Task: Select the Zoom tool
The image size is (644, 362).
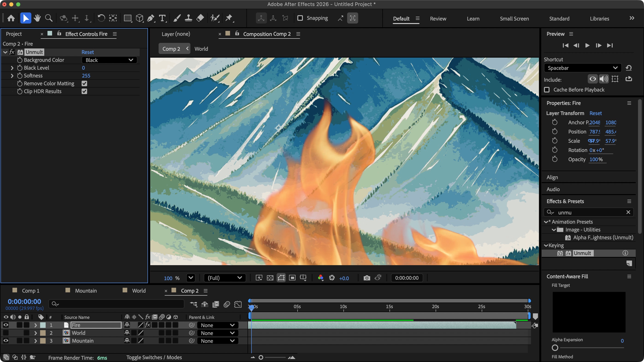Action: 48,18
